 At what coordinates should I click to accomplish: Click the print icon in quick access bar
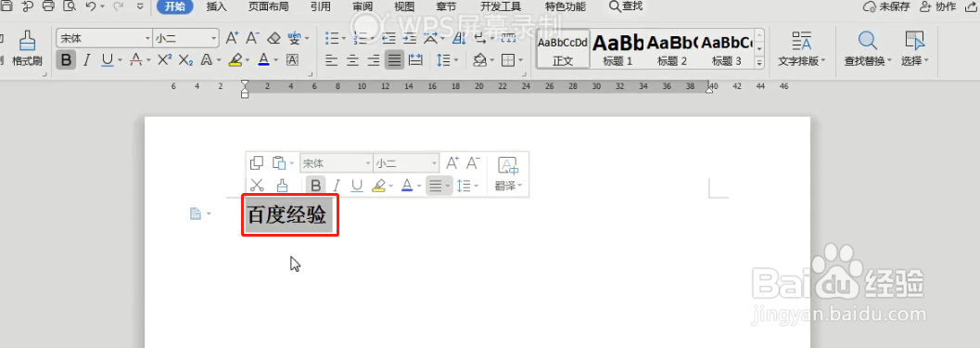(x=48, y=6)
